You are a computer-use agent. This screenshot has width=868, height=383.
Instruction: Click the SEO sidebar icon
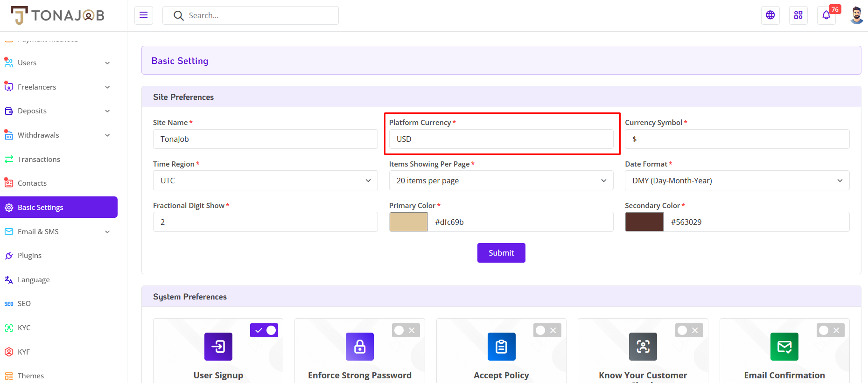click(9, 304)
